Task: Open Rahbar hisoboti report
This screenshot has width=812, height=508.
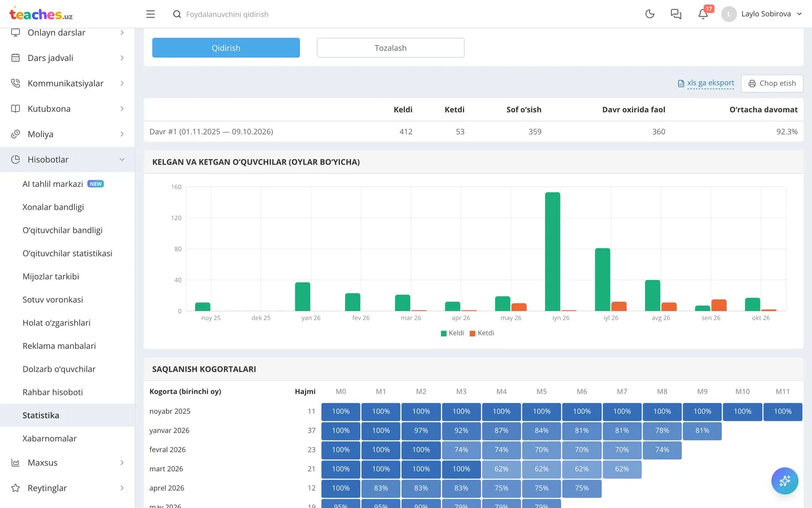Action: point(53,392)
